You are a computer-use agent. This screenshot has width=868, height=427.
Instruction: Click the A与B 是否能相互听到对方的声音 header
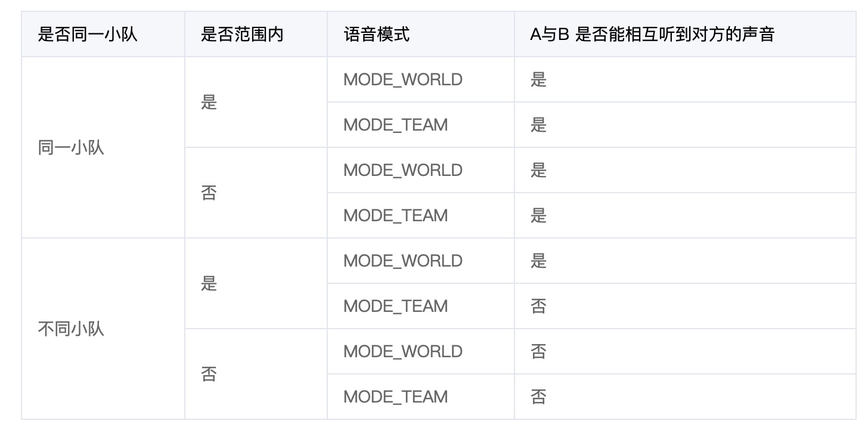(652, 35)
